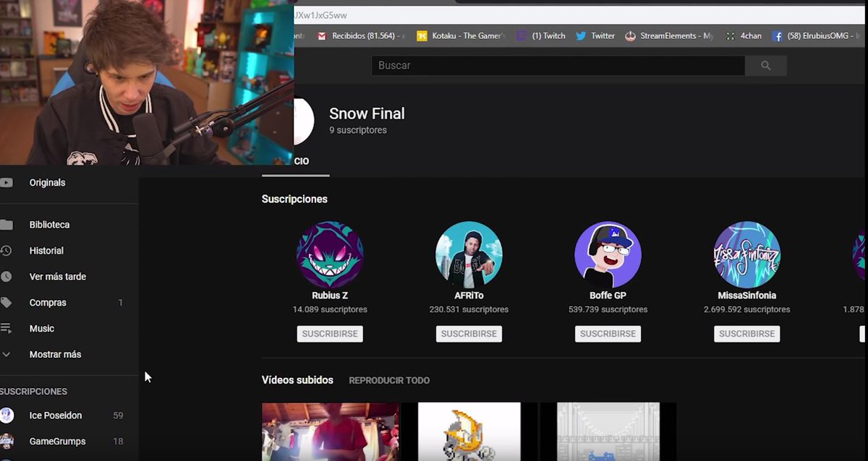Screen dimensions: 868x461
Task: Open the Twitter bookmark
Action: coord(595,35)
